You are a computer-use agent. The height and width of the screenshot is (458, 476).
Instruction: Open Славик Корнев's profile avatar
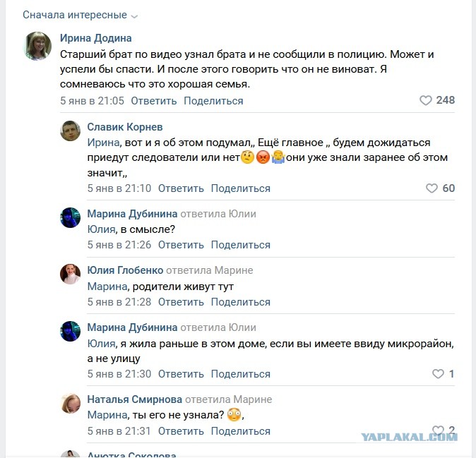(71, 131)
